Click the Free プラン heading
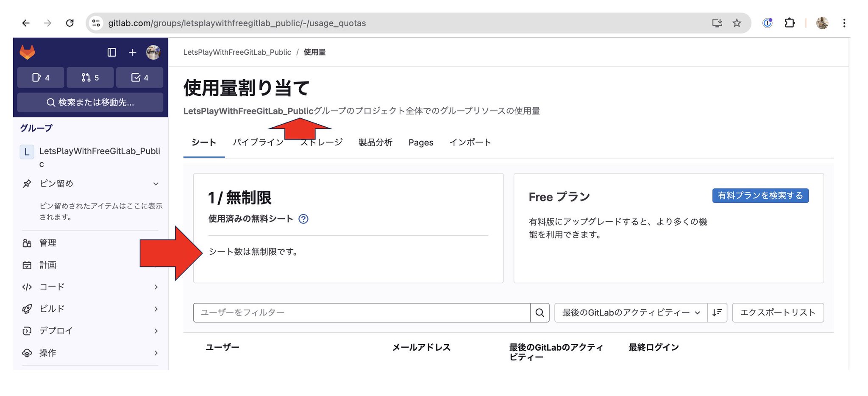 (x=559, y=197)
